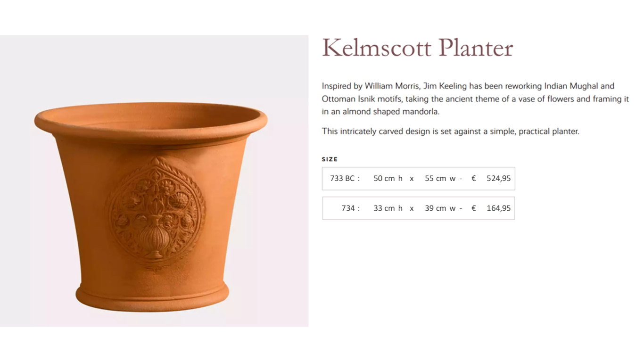
Task: Click the '50 cm h' height text
Action: [x=388, y=179]
